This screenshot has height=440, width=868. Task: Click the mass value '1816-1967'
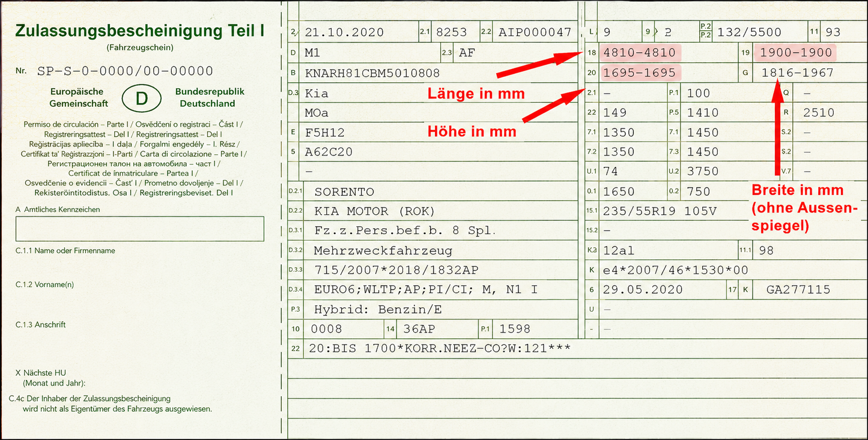(797, 73)
